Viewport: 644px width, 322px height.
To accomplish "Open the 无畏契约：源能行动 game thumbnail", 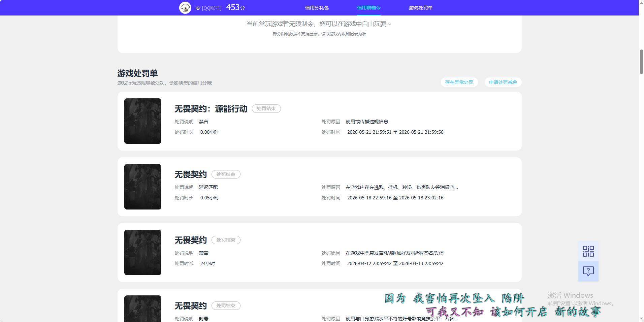I will (x=143, y=121).
